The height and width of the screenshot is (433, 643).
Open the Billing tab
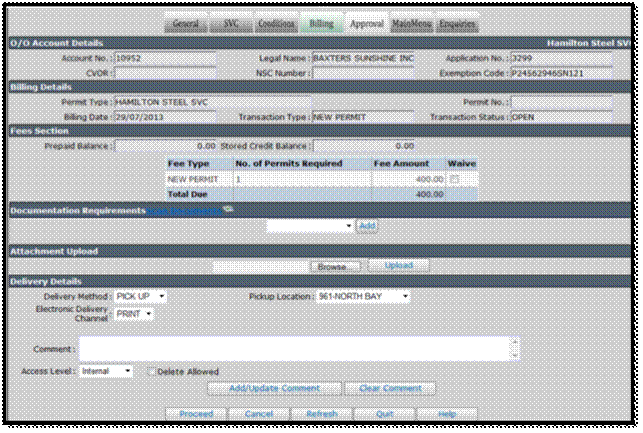322,24
